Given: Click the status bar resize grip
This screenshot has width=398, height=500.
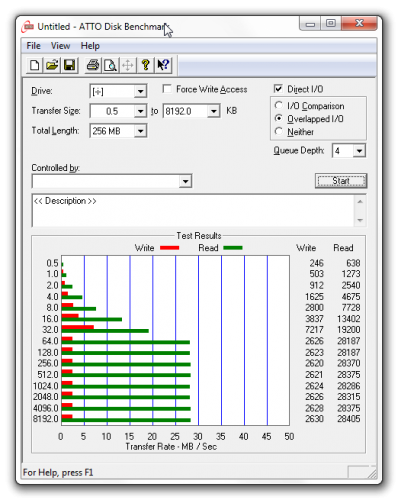Looking at the screenshot, I should tap(372, 473).
